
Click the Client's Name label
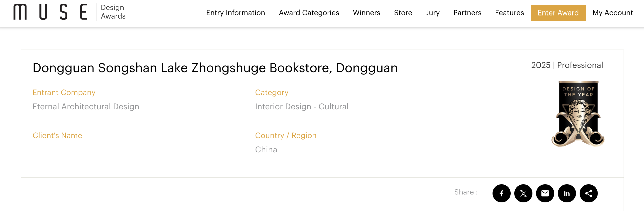(57, 135)
